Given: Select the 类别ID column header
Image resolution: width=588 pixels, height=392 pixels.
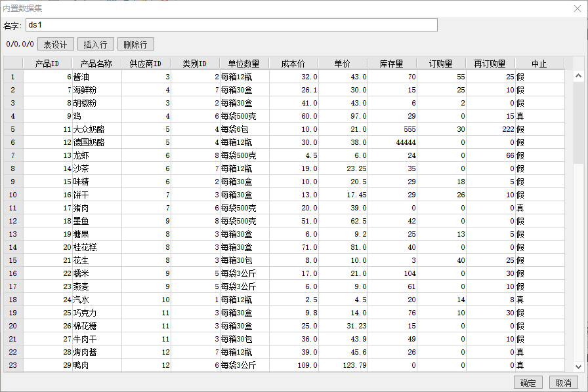Looking at the screenshot, I should [195, 64].
